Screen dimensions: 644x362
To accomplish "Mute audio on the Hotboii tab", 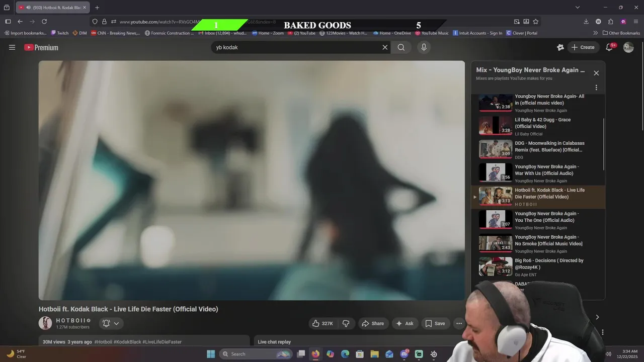I will pos(28,8).
